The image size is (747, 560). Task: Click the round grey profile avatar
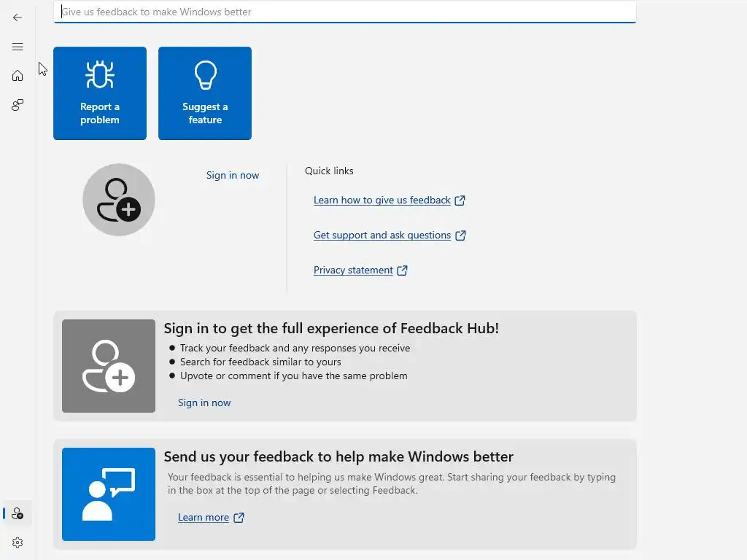tap(119, 200)
